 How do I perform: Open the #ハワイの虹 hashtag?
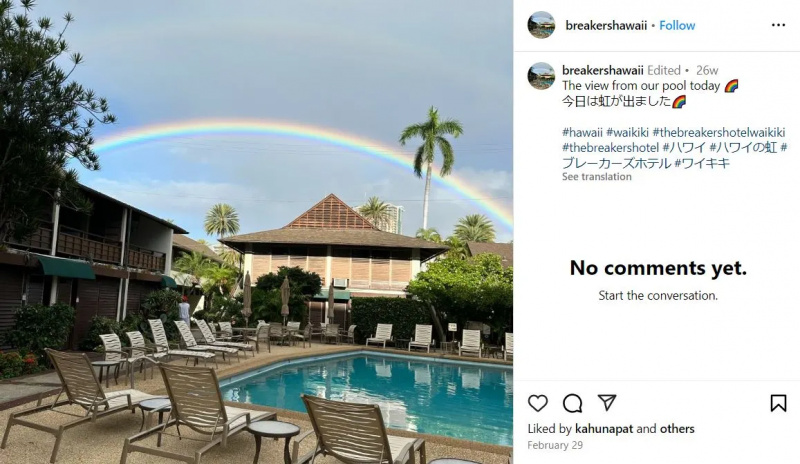point(743,148)
